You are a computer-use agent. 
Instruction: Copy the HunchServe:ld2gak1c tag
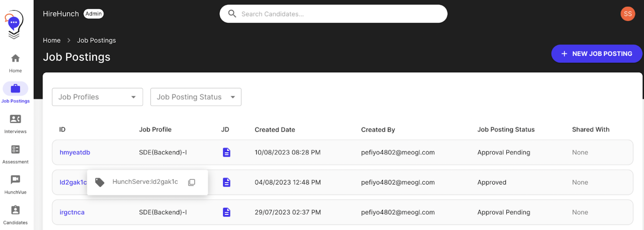click(x=191, y=183)
